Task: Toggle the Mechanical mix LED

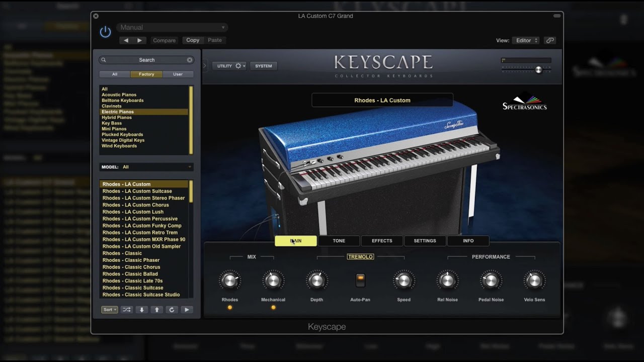Action: [x=273, y=307]
